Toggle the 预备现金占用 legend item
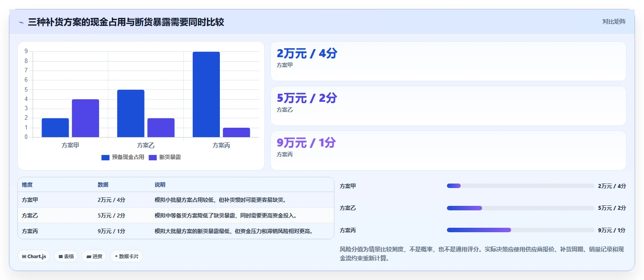 [123, 157]
